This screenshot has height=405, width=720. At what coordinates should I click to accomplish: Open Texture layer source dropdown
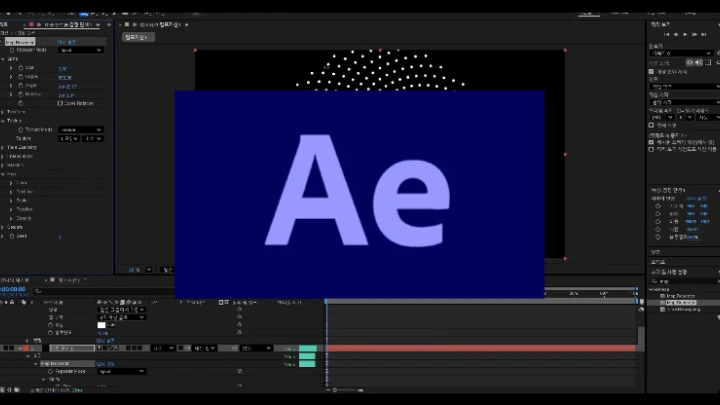[69, 138]
